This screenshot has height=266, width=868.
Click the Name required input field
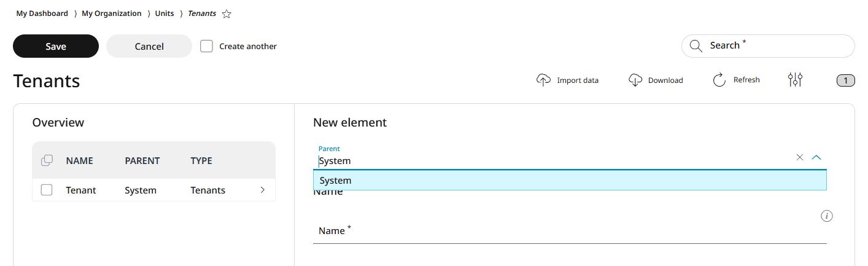tap(570, 231)
